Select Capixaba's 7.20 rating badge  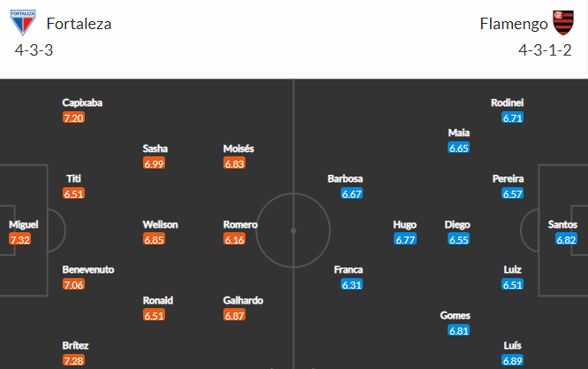coord(73,117)
